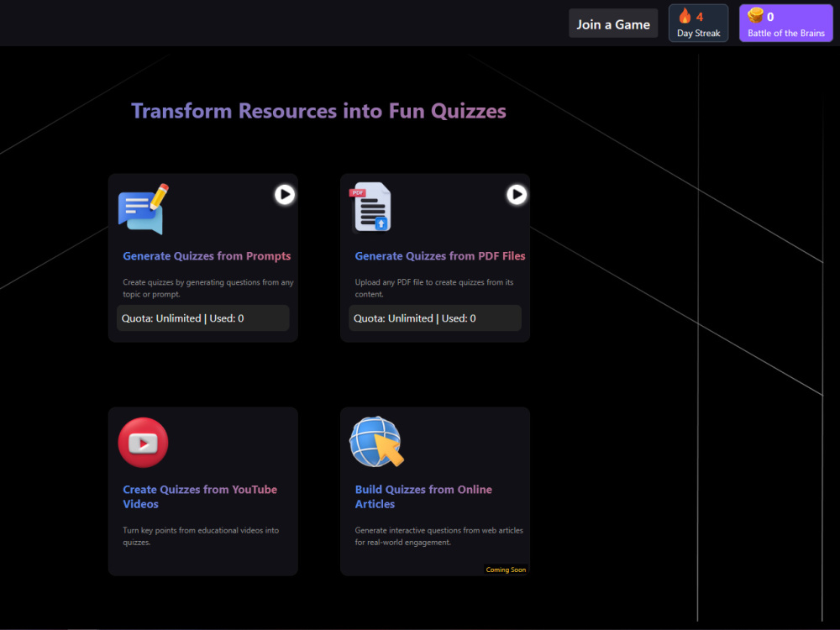Screen dimensions: 840x630
Task: Click the PDF document upload icon
Action: tap(370, 207)
